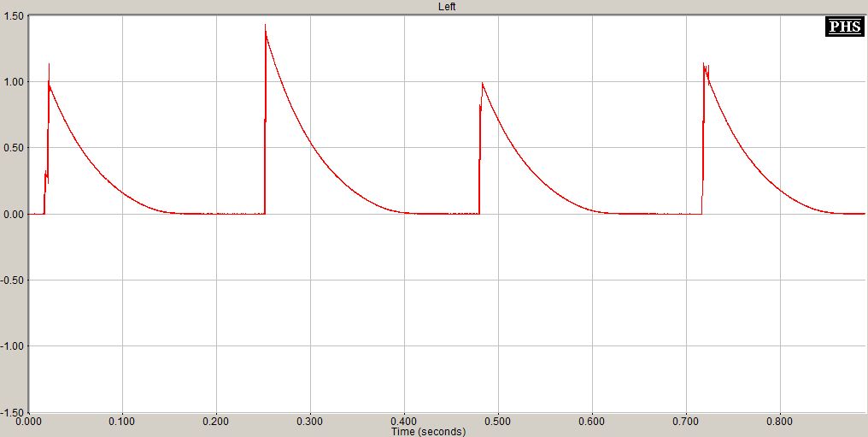This screenshot has height=437, width=868.
Task: Select the 0.500 time axis marker
Action: (x=498, y=422)
